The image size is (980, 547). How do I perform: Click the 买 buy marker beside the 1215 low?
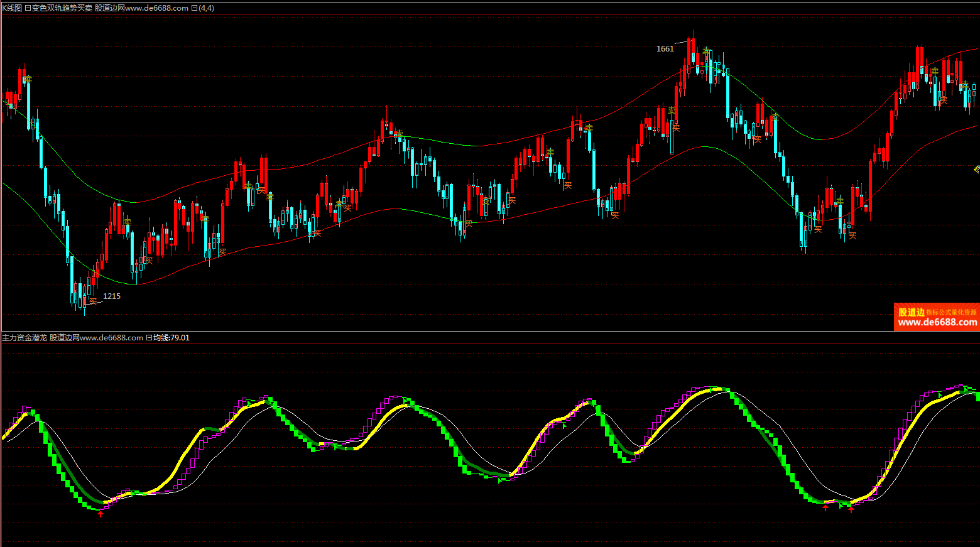[x=94, y=302]
